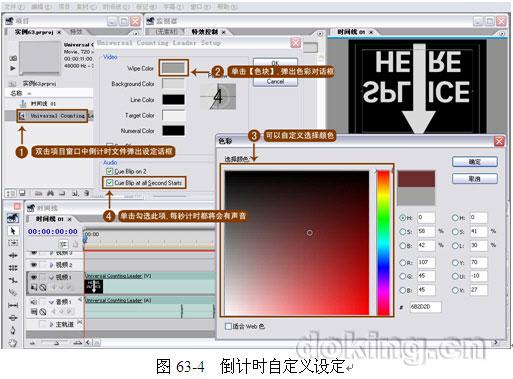Click the project panel Find binoculars icon
513x379 pixels.
50,193
